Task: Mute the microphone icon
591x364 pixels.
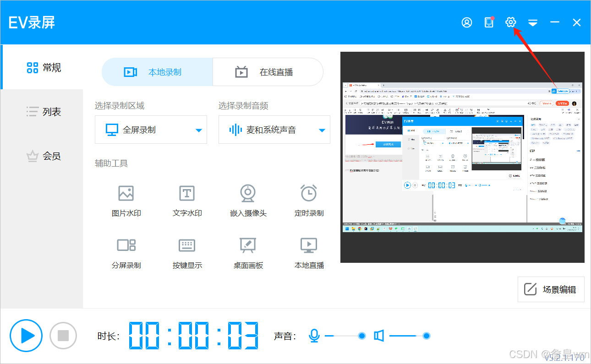Action: (x=314, y=336)
